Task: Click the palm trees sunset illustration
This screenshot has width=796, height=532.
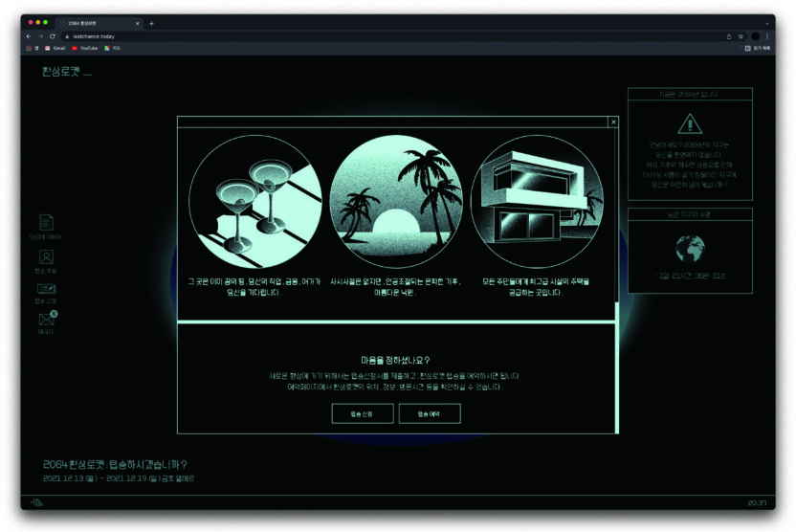Action: (396, 201)
